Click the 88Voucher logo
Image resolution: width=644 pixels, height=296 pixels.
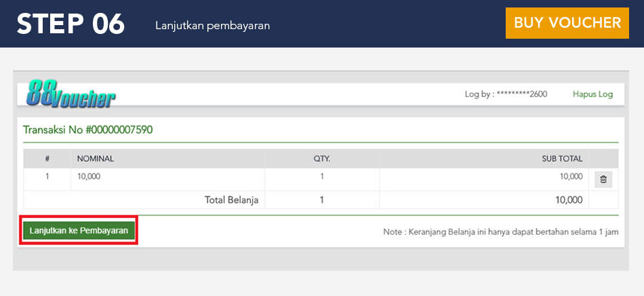pos(71,94)
